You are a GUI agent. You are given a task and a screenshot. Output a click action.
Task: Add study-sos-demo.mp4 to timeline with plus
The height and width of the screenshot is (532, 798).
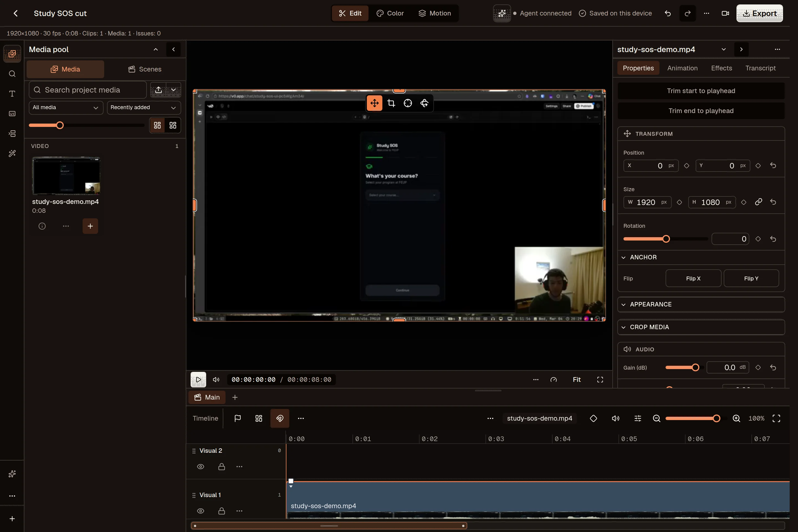point(90,226)
